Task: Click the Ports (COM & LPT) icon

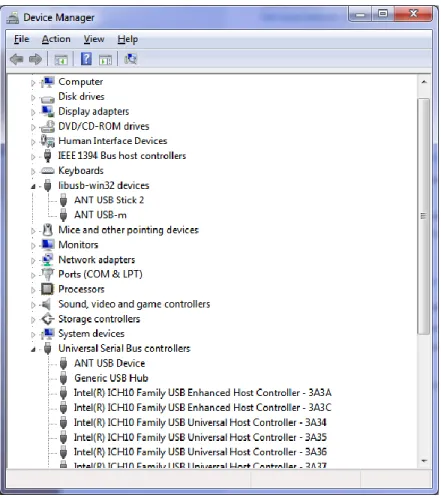Action: pyautogui.click(x=48, y=274)
